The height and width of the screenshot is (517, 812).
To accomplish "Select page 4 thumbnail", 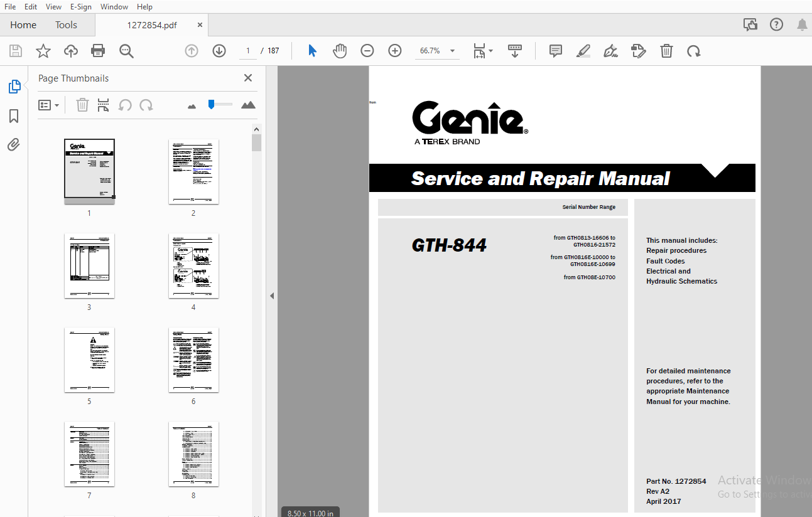I will [x=193, y=265].
